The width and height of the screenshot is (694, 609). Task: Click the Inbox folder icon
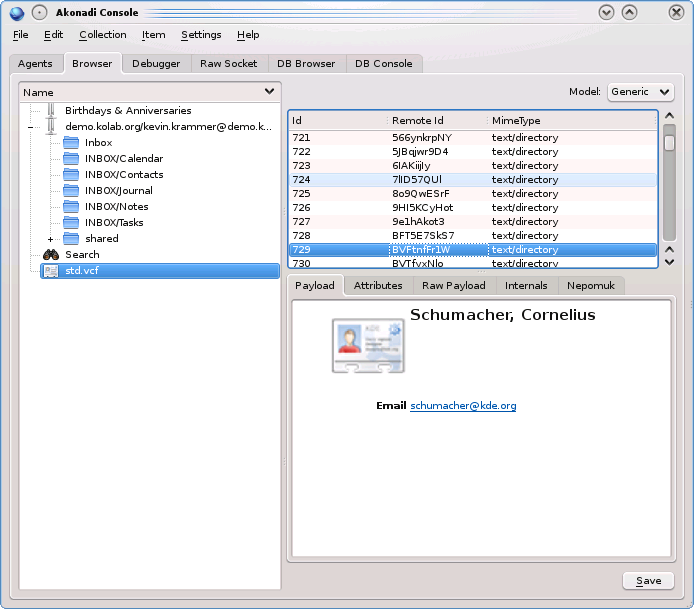click(x=71, y=143)
